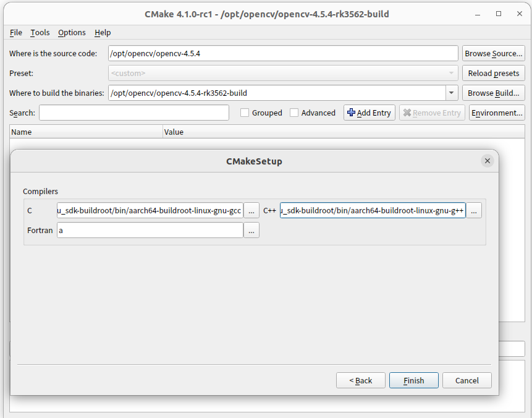Viewport: 532px width, 418px height.
Task: Minimize the CMake window
Action: pos(478,14)
